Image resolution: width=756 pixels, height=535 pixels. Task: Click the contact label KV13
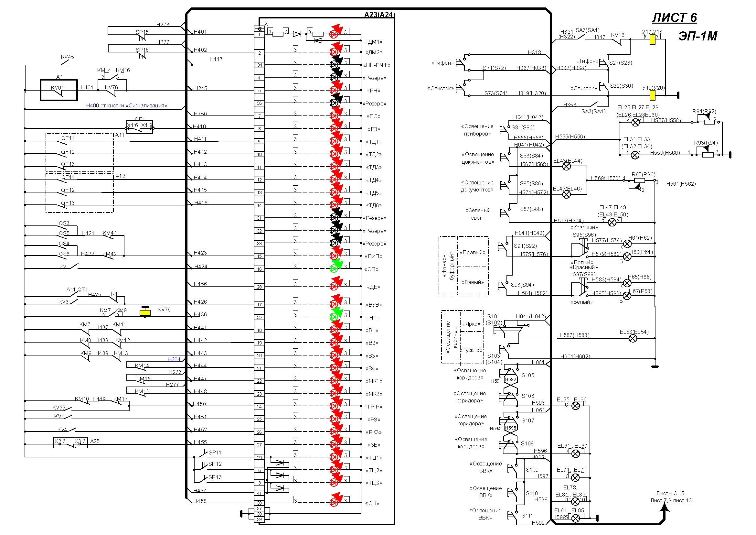[x=618, y=35]
